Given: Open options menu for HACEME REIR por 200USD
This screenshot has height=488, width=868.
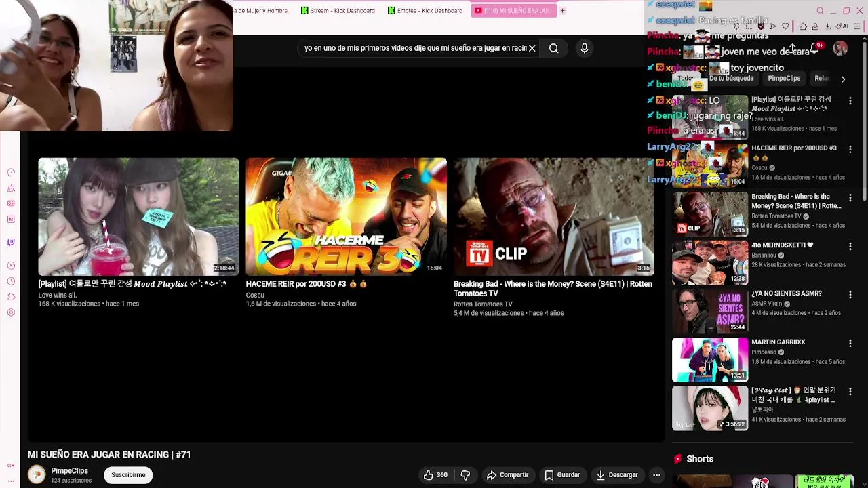Looking at the screenshot, I should pos(850,148).
